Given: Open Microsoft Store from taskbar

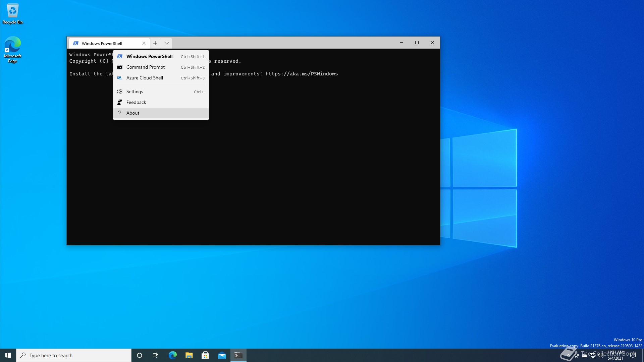Looking at the screenshot, I should click(205, 355).
